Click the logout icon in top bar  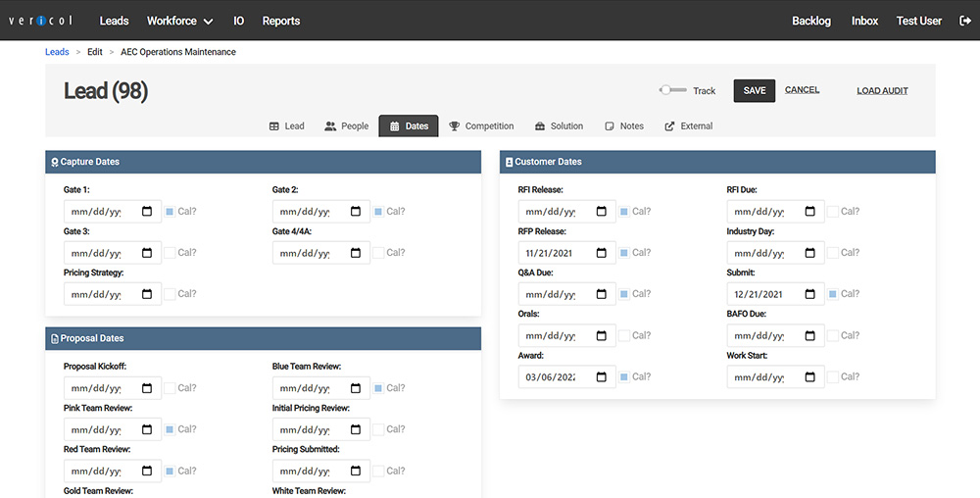964,21
